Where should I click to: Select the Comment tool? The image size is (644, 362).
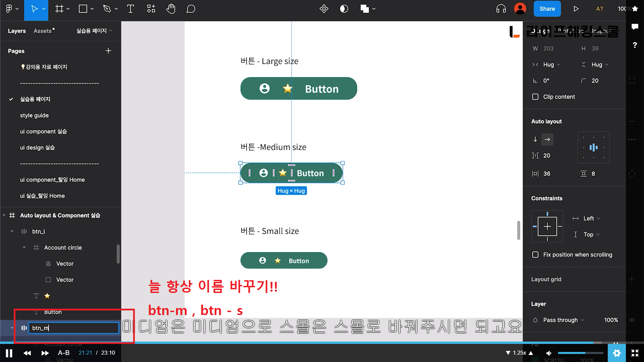point(191,9)
